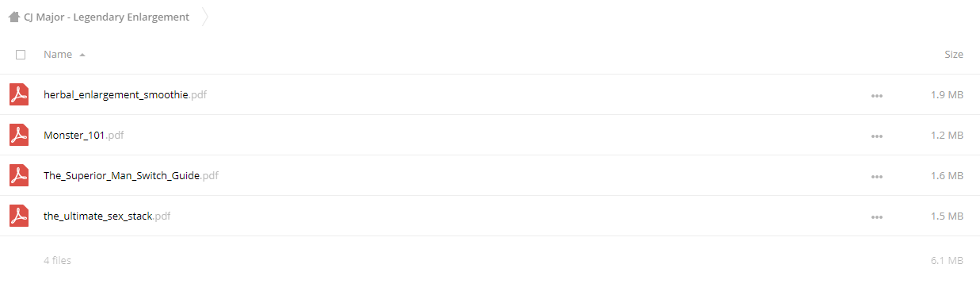This screenshot has height=291, width=980.
Task: Select the 1.2 MB Monster_101 row
Action: [490, 135]
